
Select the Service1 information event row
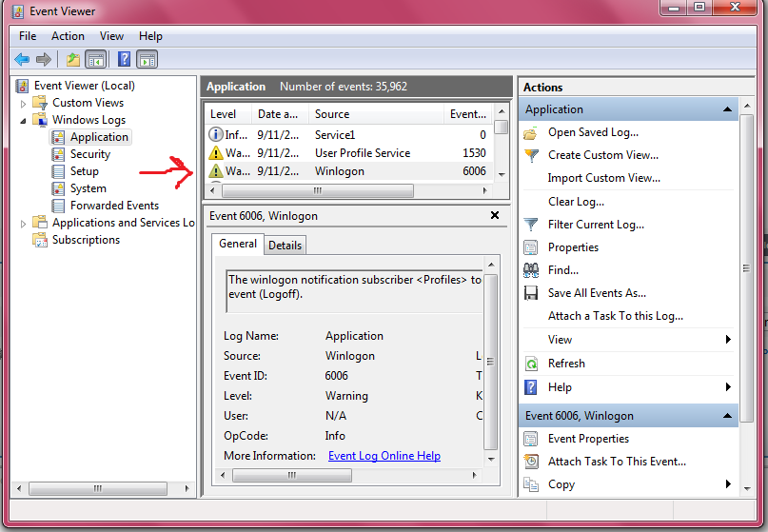point(348,135)
